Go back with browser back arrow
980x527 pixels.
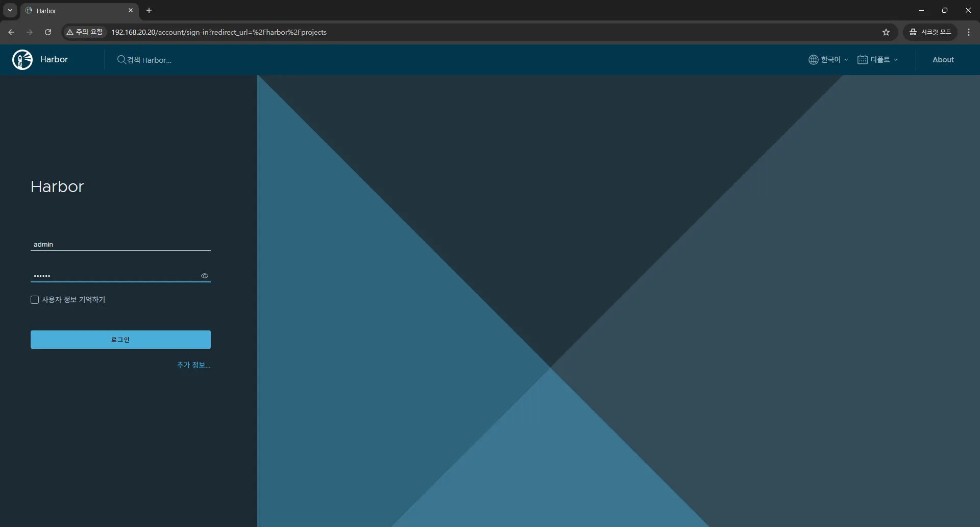[x=11, y=32]
